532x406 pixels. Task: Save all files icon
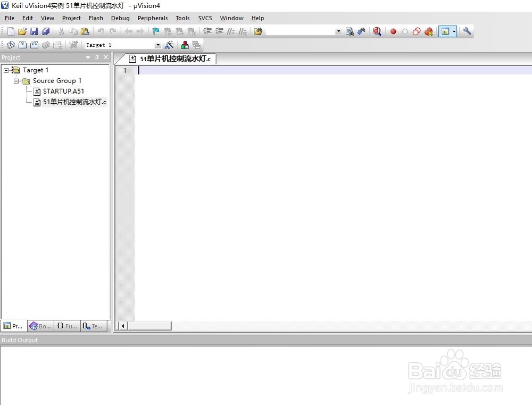click(x=45, y=31)
